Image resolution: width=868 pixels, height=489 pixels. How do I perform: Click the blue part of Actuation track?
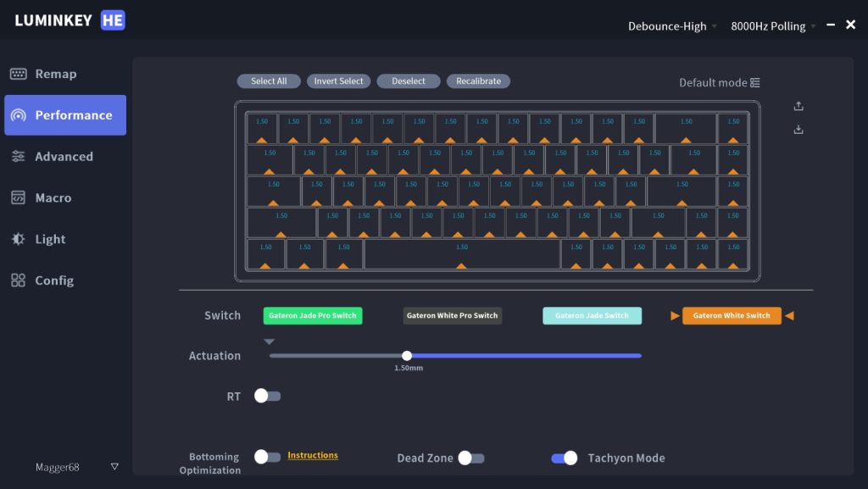pyautogui.click(x=526, y=356)
